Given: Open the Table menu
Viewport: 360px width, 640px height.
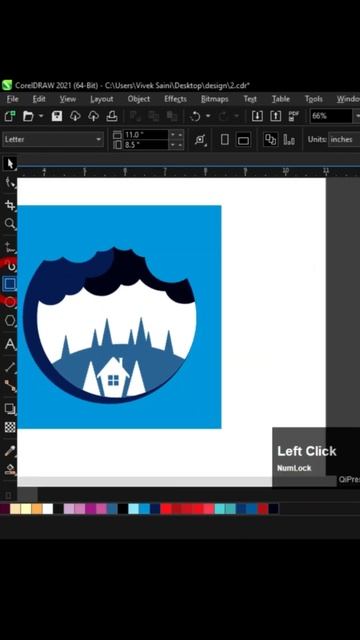Looking at the screenshot, I should [281, 99].
